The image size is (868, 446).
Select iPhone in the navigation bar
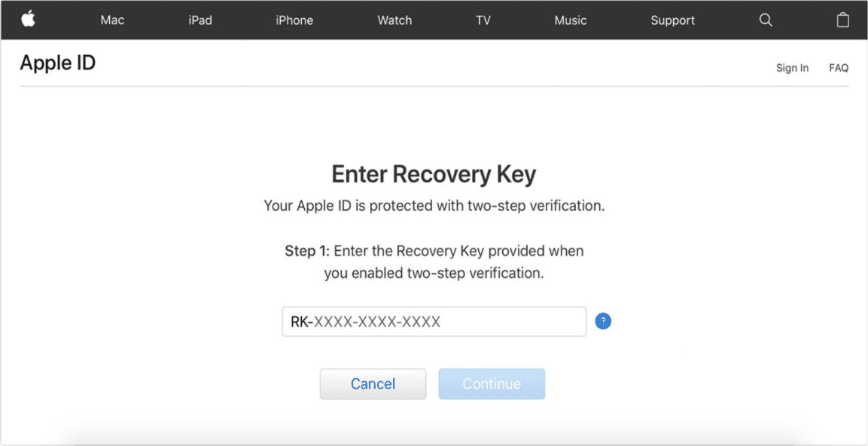click(294, 20)
